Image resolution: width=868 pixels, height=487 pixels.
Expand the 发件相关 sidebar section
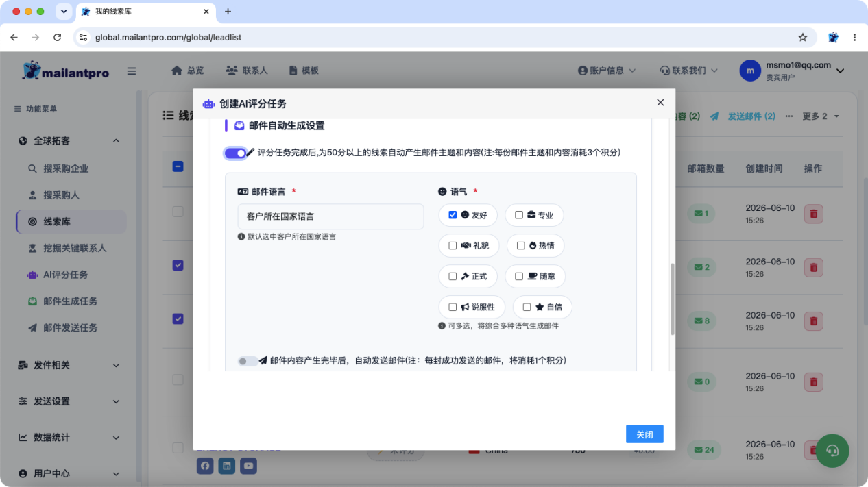pyautogui.click(x=69, y=366)
